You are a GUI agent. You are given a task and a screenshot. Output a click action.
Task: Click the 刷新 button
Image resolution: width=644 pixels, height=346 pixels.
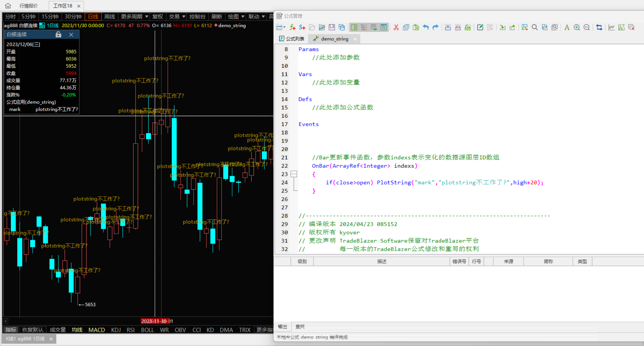(x=217, y=17)
